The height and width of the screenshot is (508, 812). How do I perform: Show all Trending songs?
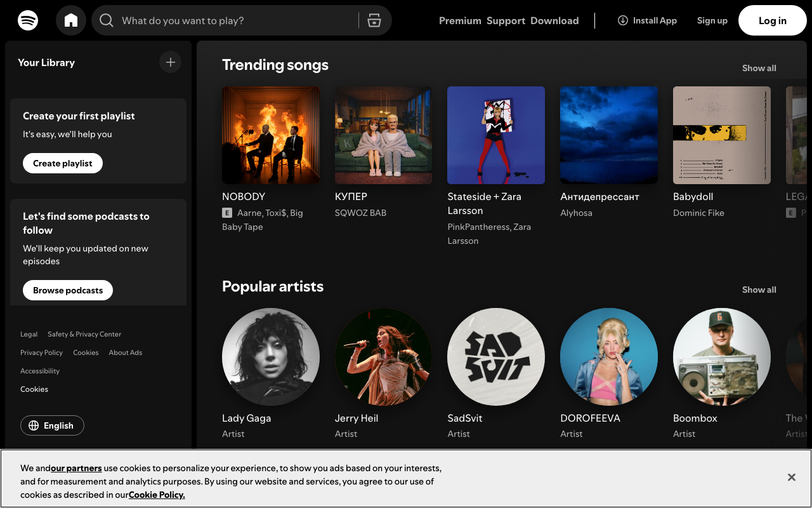(x=759, y=68)
